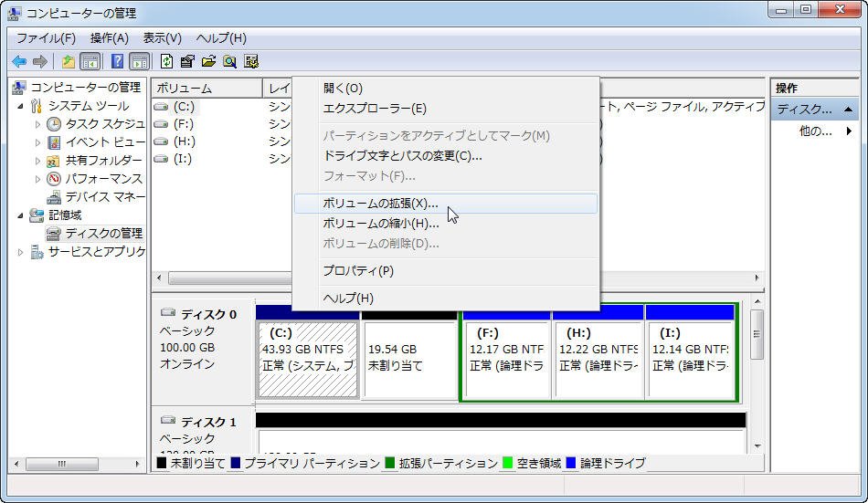Viewport: 868px width, 503px height.
Task: Open the 操作(A) menu
Action: point(109,38)
